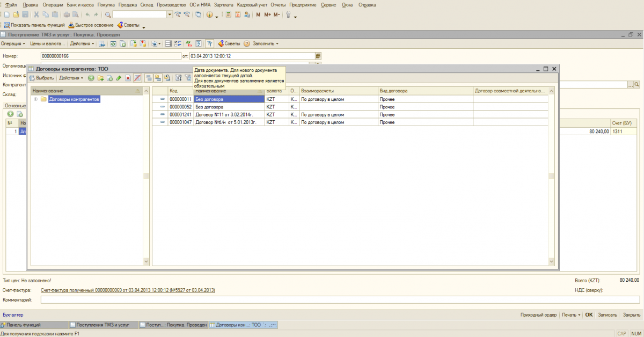The width and height of the screenshot is (644, 337).
Task: Open the Печать dropdown at bottom
Action: (571, 315)
